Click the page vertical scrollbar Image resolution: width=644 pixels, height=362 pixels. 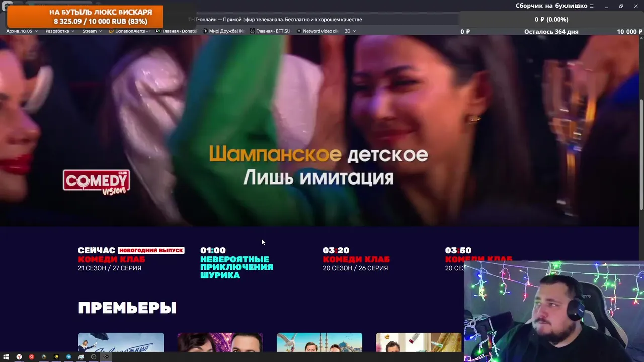click(x=641, y=154)
